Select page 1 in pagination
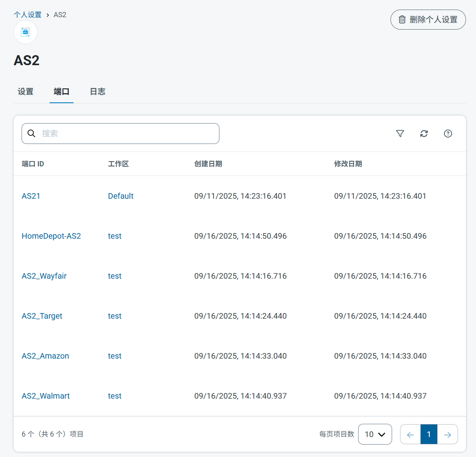 click(429, 434)
